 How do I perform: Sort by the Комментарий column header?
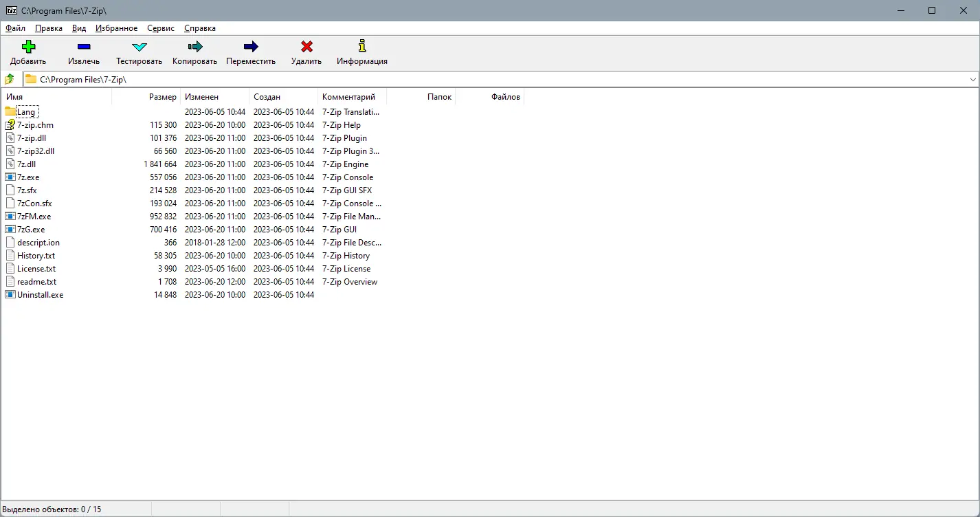pyautogui.click(x=352, y=97)
